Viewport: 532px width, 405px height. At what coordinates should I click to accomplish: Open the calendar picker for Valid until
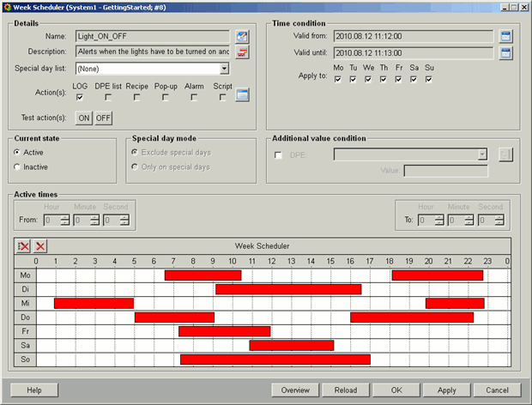pos(505,53)
